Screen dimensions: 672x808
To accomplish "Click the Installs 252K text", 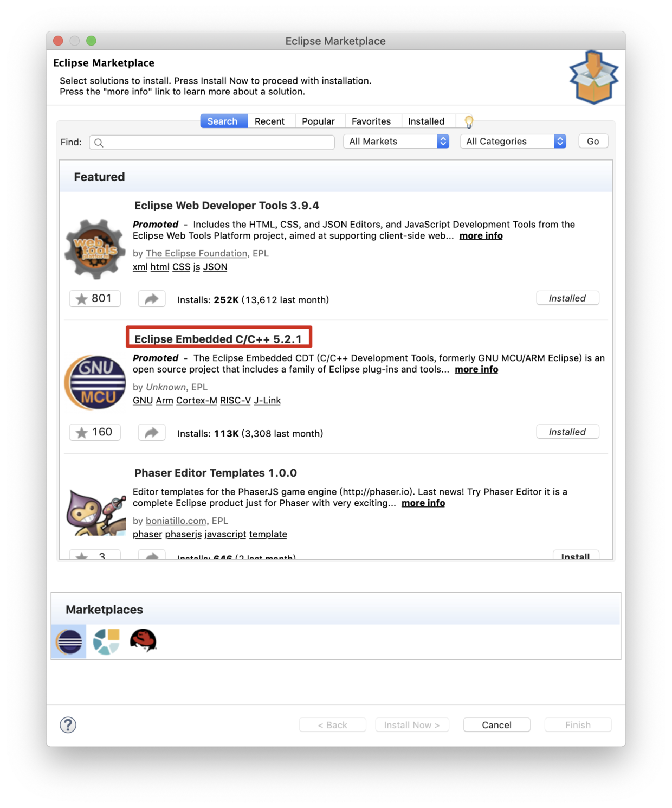I will (253, 300).
